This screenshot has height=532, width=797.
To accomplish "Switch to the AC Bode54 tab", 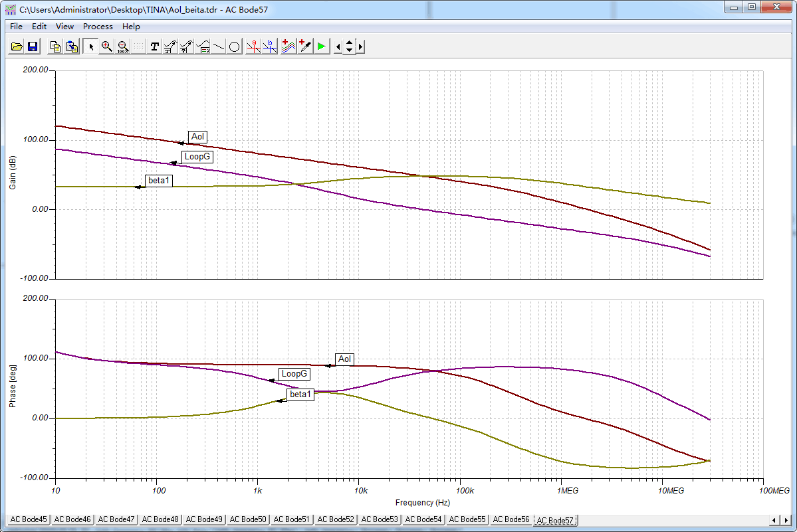I will pyautogui.click(x=423, y=519).
